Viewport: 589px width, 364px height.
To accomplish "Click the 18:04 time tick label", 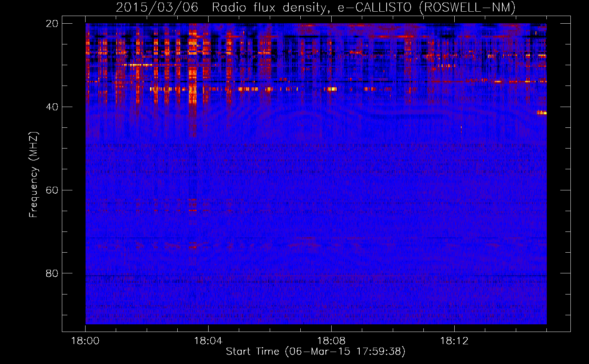I will pyautogui.click(x=208, y=341).
